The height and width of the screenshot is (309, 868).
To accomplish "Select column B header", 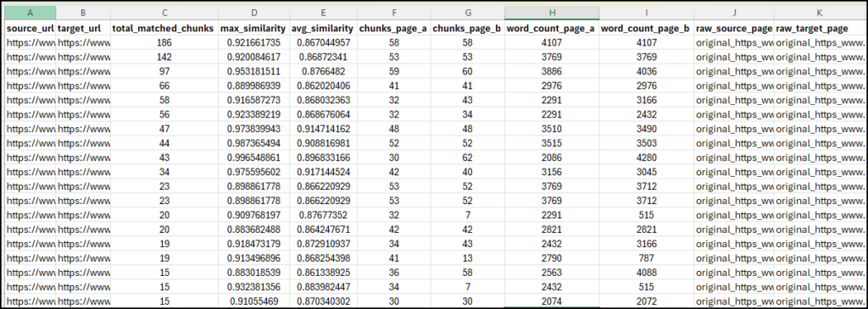I will coord(83,14).
